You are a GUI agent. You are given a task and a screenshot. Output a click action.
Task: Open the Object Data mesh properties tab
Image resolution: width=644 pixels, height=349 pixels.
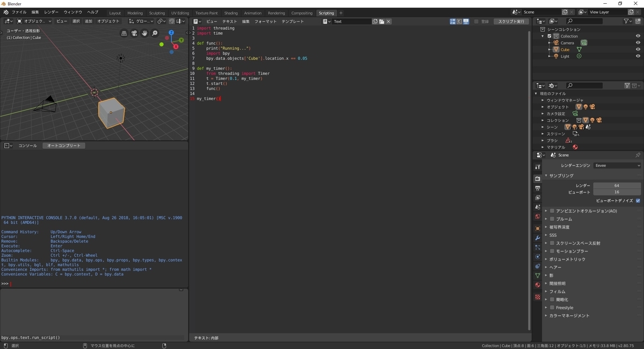(537, 275)
